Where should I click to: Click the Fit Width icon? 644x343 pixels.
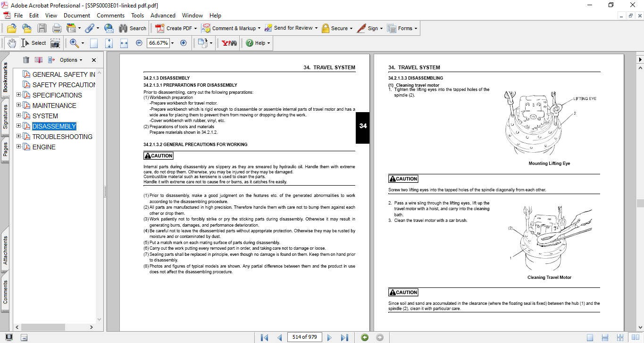tap(124, 43)
